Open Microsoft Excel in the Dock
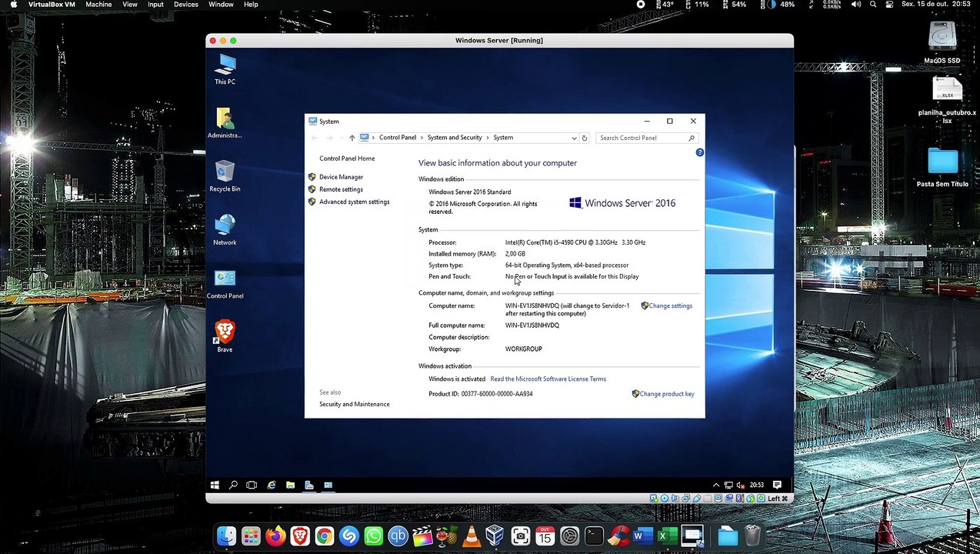 click(x=668, y=536)
